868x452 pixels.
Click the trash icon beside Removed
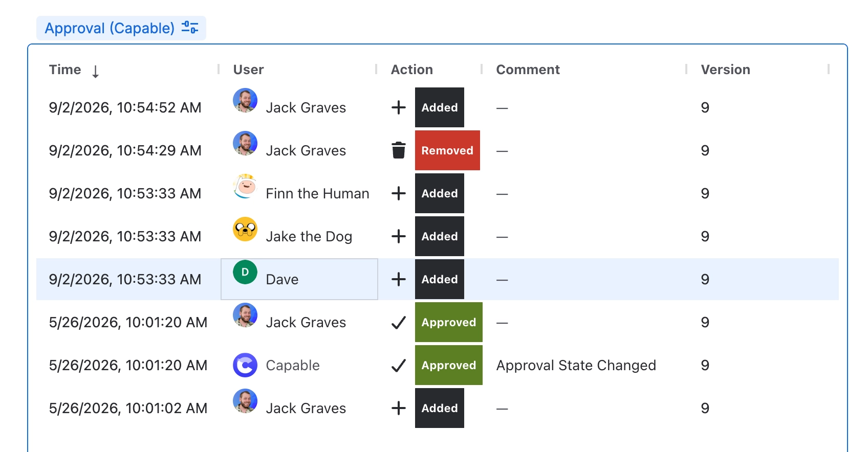coord(398,150)
